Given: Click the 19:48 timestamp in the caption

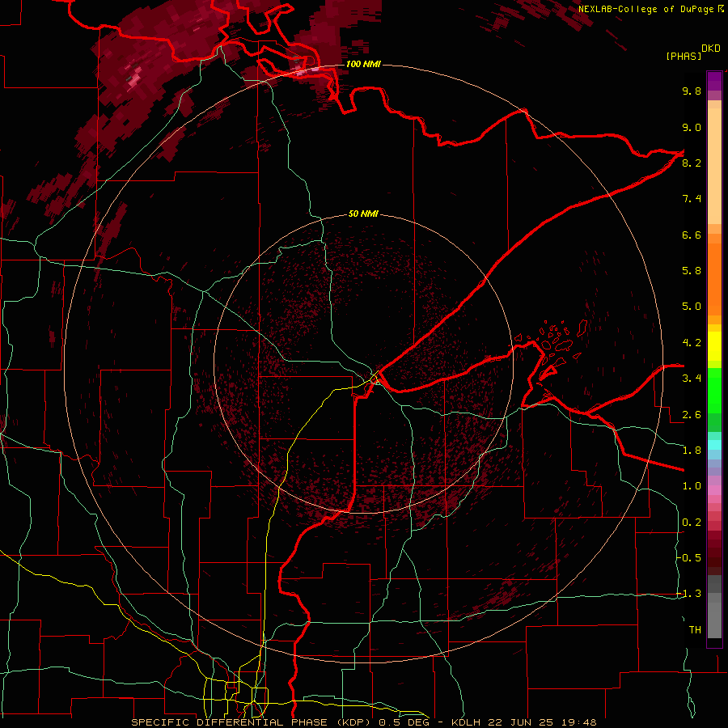Looking at the screenshot, I should 578,722.
